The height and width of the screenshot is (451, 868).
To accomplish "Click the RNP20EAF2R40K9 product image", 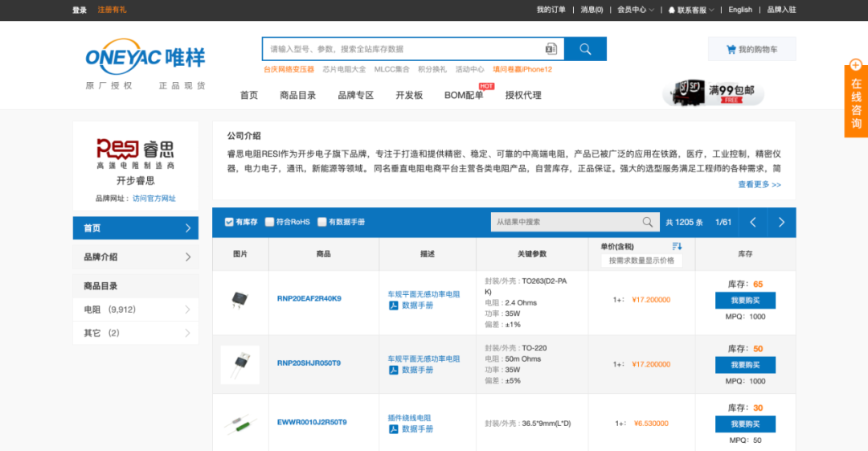I will 240,299.
